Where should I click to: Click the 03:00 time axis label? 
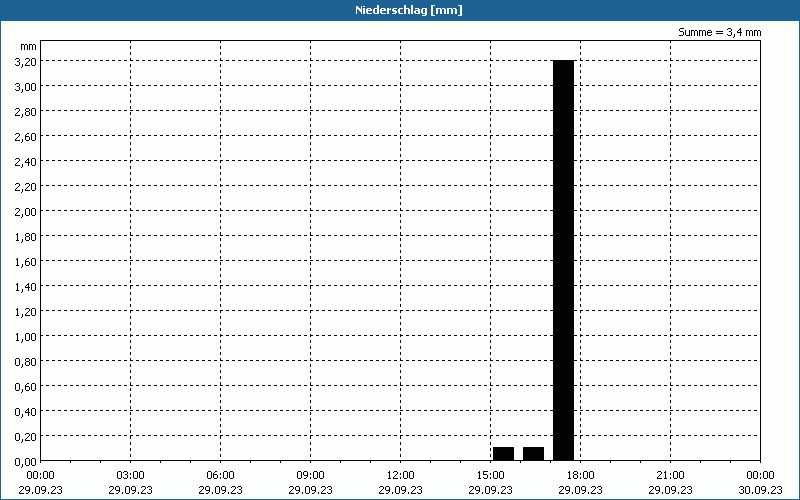(131, 475)
